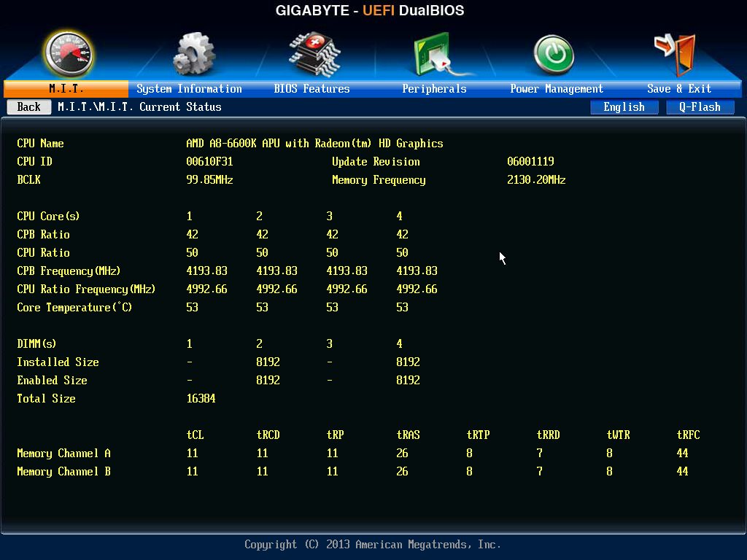747x560 pixels.
Task: Select the Total Size label
Action: pyautogui.click(x=46, y=399)
